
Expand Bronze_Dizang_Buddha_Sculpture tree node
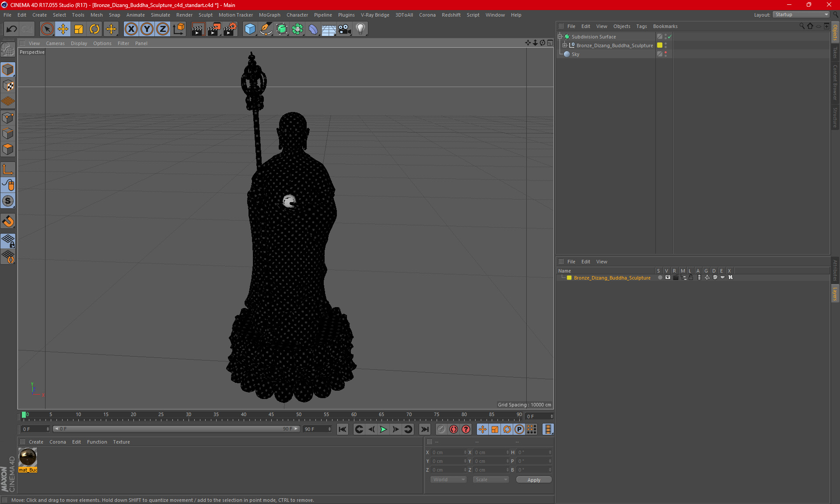pyautogui.click(x=564, y=45)
